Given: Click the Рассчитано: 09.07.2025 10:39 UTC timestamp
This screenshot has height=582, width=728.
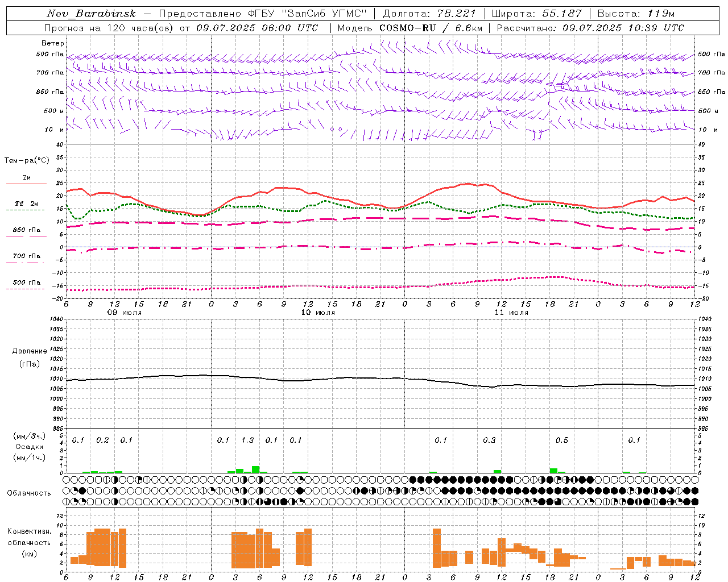Looking at the screenshot, I should point(590,28).
